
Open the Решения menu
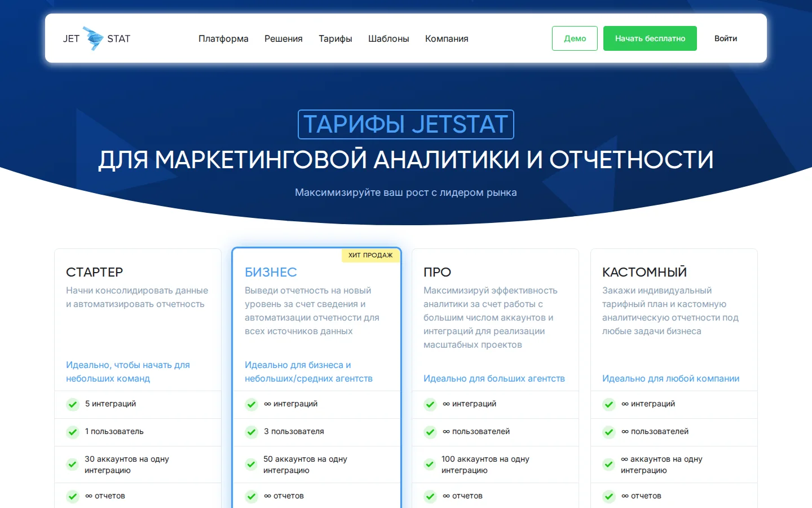284,38
